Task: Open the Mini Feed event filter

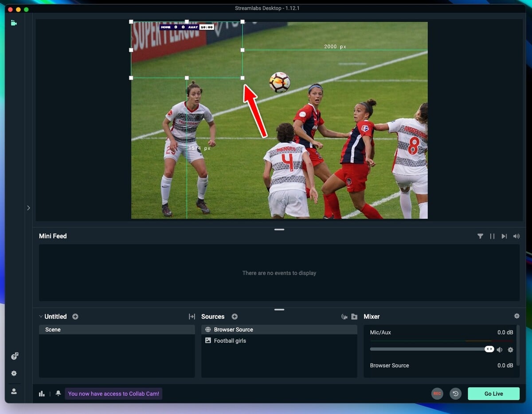Action: [x=481, y=236]
